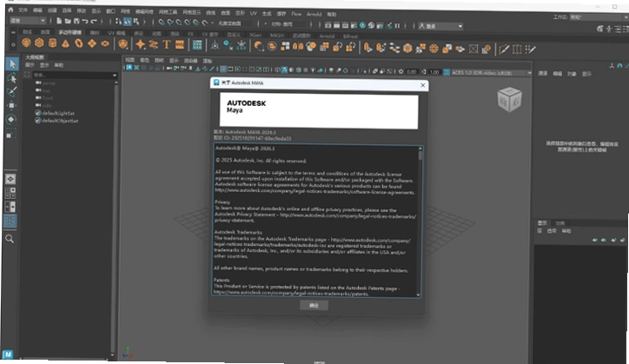This screenshot has width=629, height=364.
Task: Click the magnifier search icon in the left toolbox
Action: 10,239
